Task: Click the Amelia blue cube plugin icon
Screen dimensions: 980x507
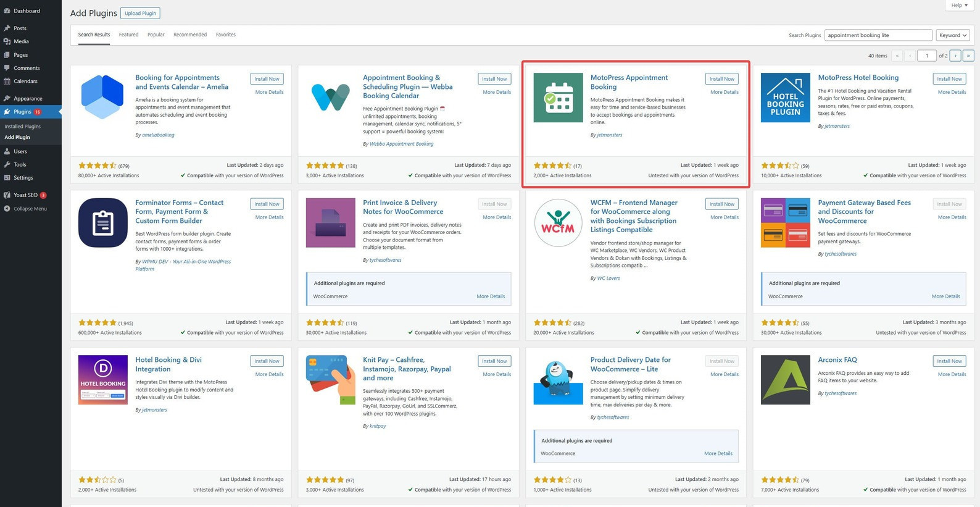Action: pyautogui.click(x=103, y=98)
